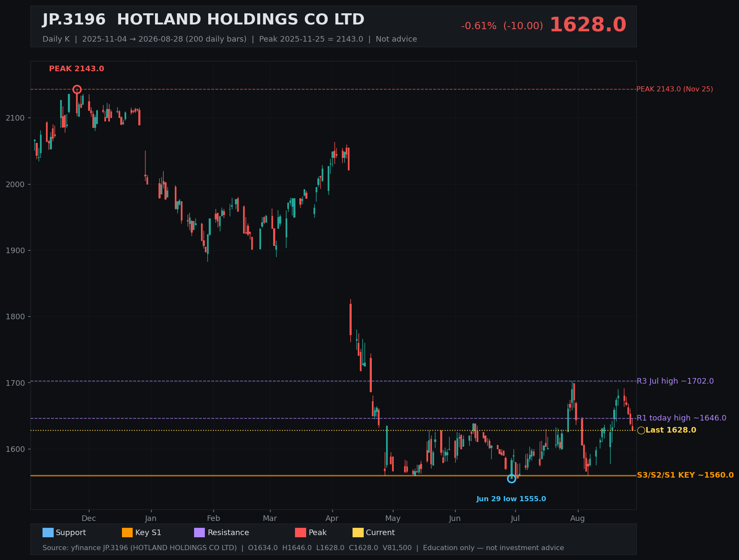Click the x-axis month label "May"
The width and height of the screenshot is (739, 560).
click(x=393, y=518)
